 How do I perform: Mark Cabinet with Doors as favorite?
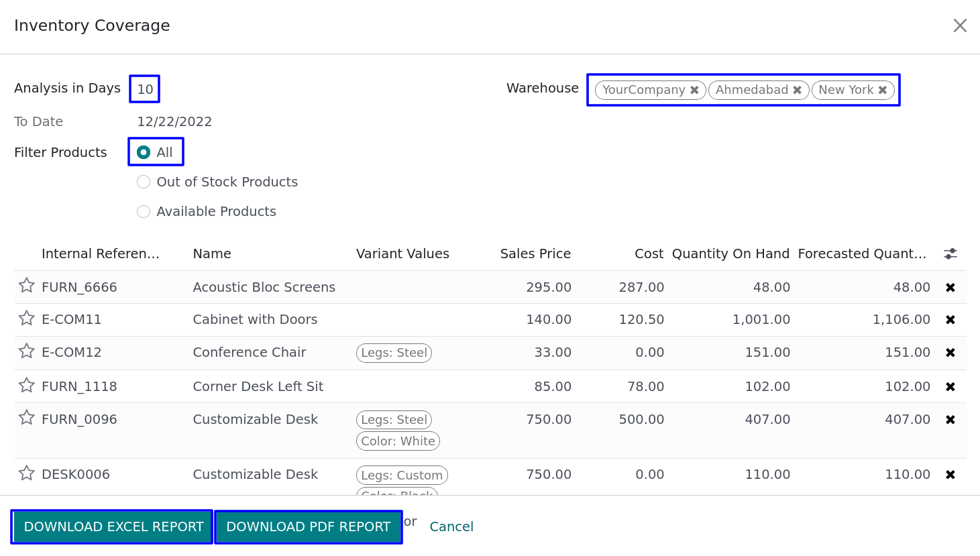(x=26, y=318)
